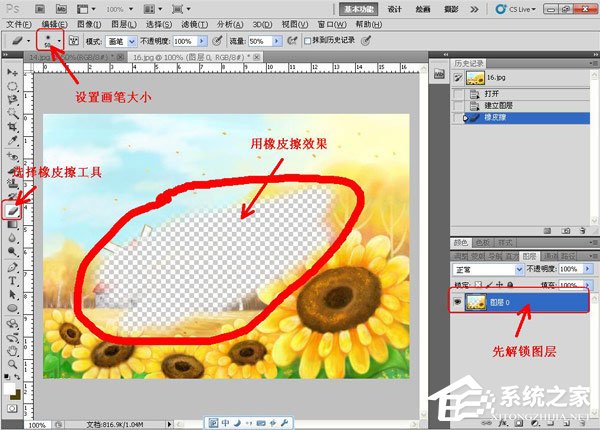Select the 3D Camera orbit tool
Viewport: 600px width, 430px height.
(12, 337)
